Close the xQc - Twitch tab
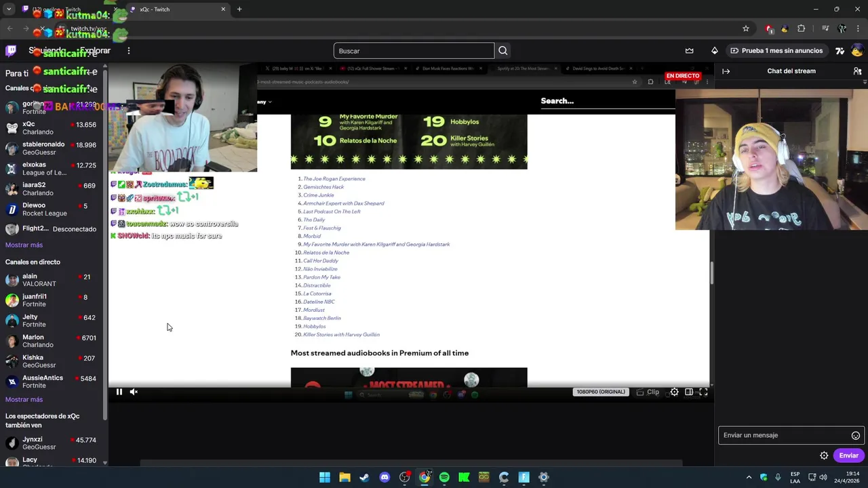868x488 pixels. click(223, 9)
